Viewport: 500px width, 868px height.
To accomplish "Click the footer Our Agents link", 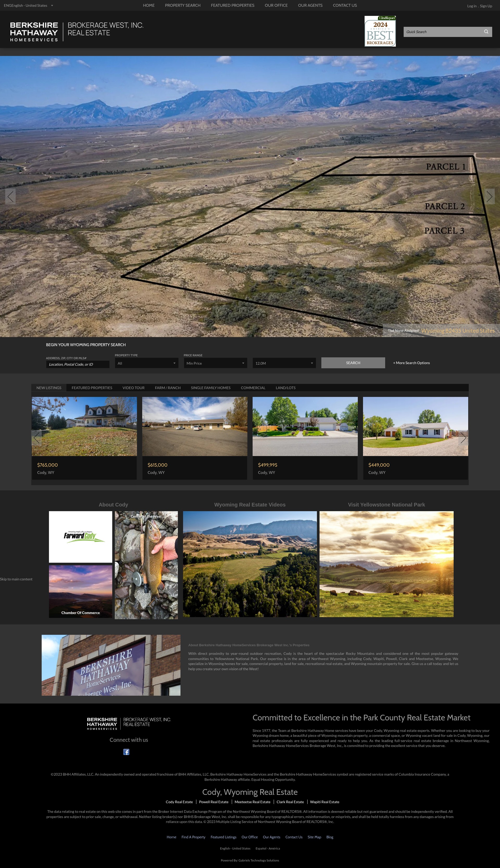I will (272, 837).
